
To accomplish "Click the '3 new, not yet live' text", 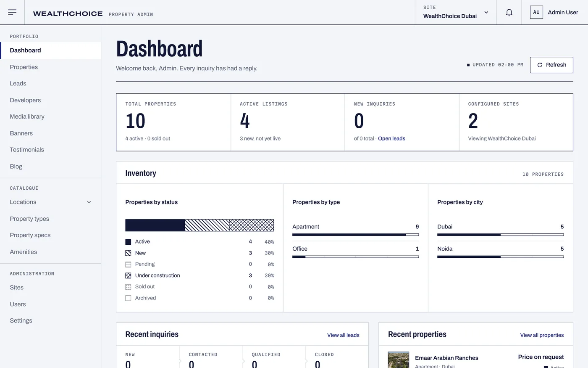I will pos(260,138).
